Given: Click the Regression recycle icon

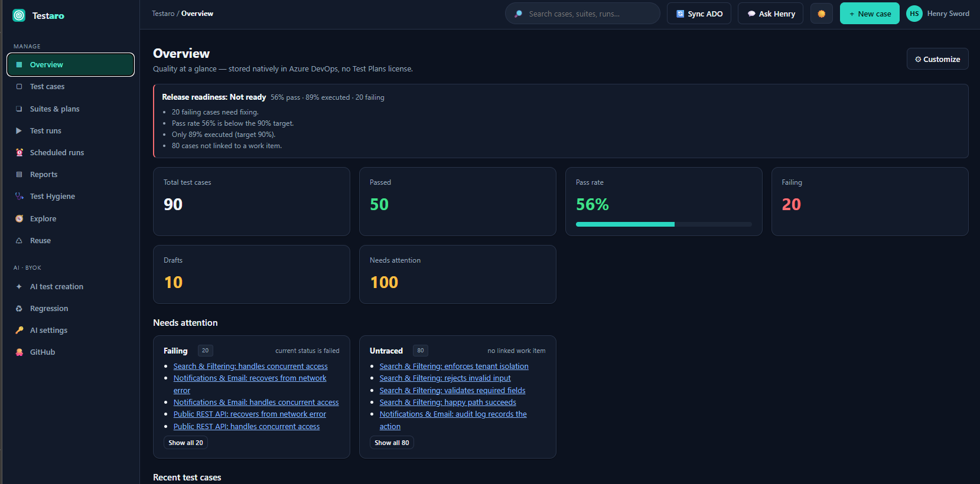Looking at the screenshot, I should (x=19, y=309).
